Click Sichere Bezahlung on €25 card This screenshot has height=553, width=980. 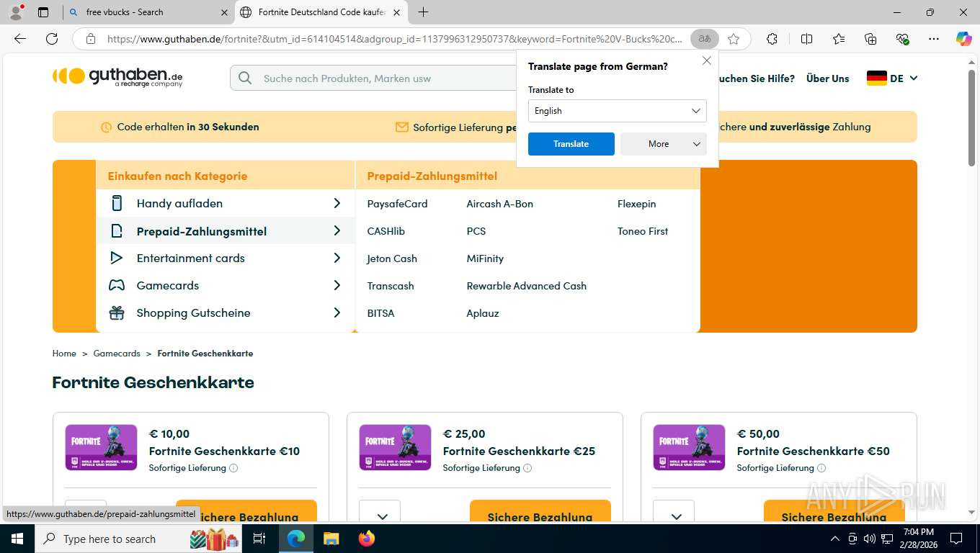pyautogui.click(x=540, y=512)
